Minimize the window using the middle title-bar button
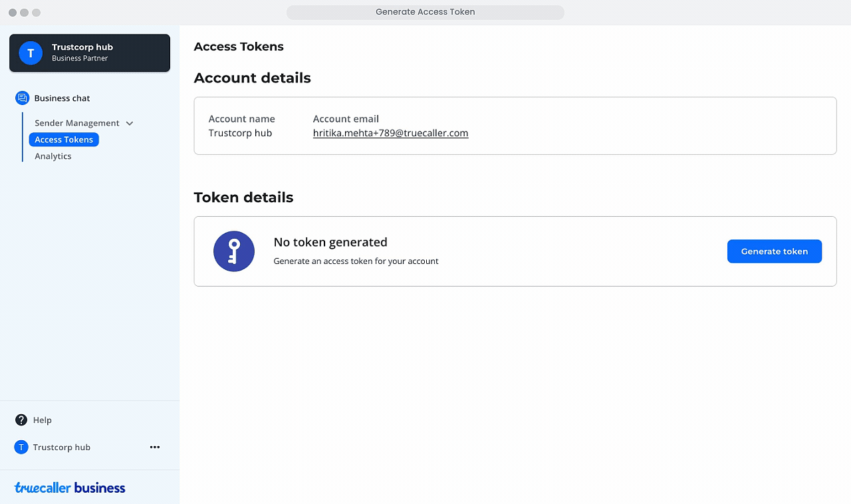 [25, 13]
